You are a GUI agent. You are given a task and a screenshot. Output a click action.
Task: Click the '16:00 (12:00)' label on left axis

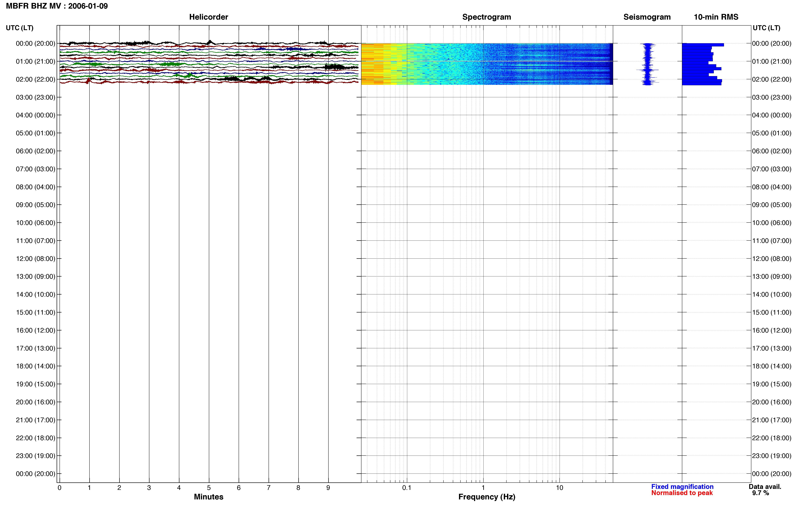pos(36,330)
